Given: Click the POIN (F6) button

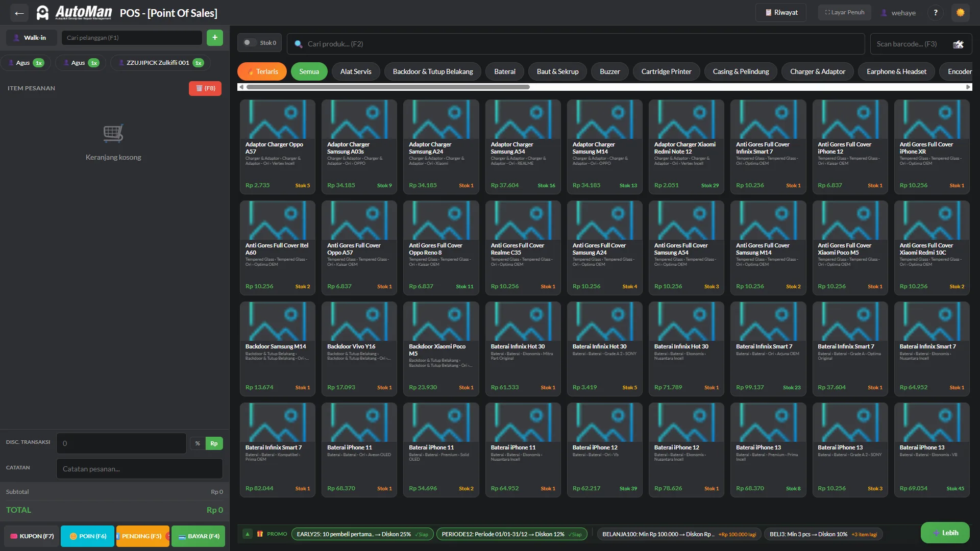Looking at the screenshot, I should [x=87, y=536].
